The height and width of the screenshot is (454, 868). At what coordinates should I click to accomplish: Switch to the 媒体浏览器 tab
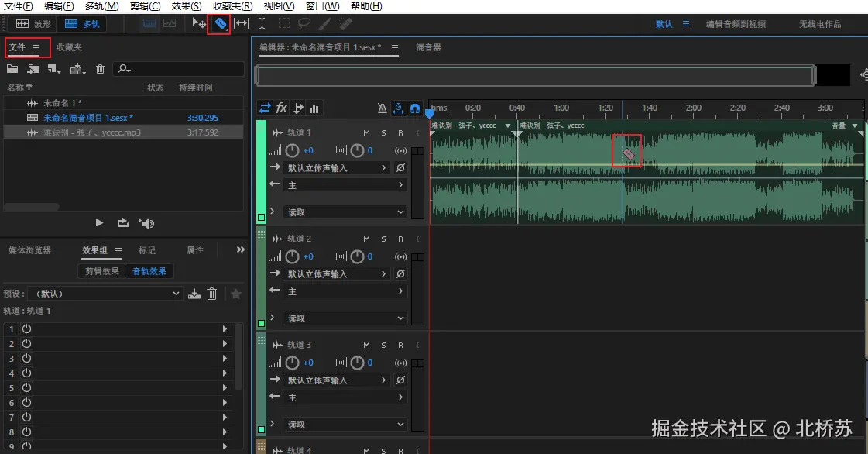pyautogui.click(x=30, y=250)
